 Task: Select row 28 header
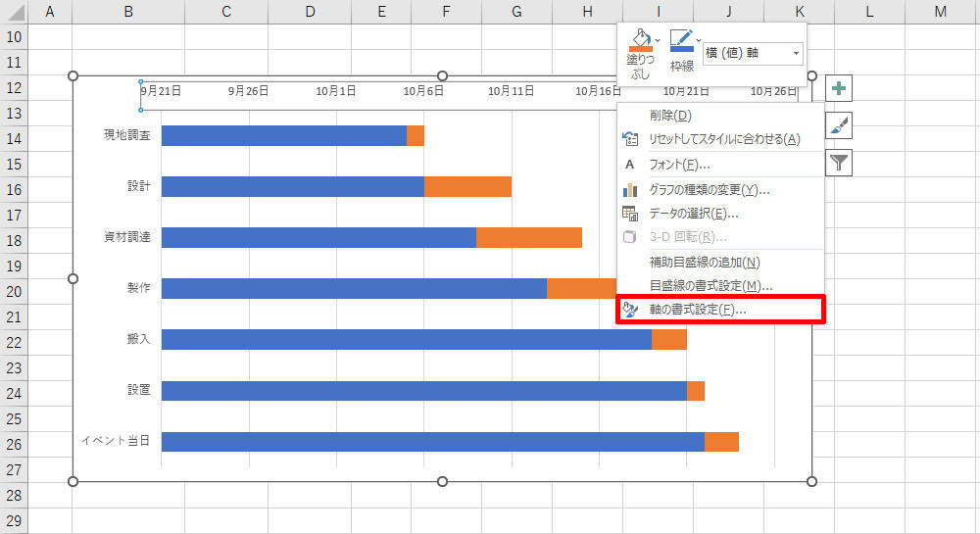(14, 495)
